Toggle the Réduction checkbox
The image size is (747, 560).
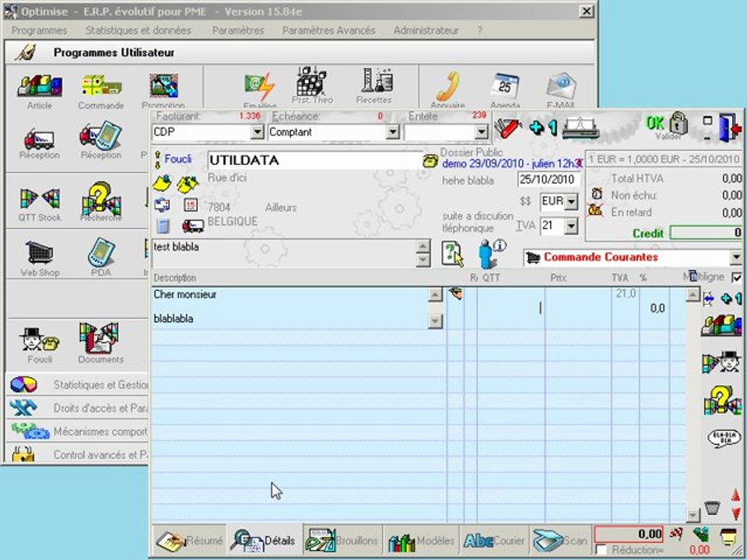point(601,551)
